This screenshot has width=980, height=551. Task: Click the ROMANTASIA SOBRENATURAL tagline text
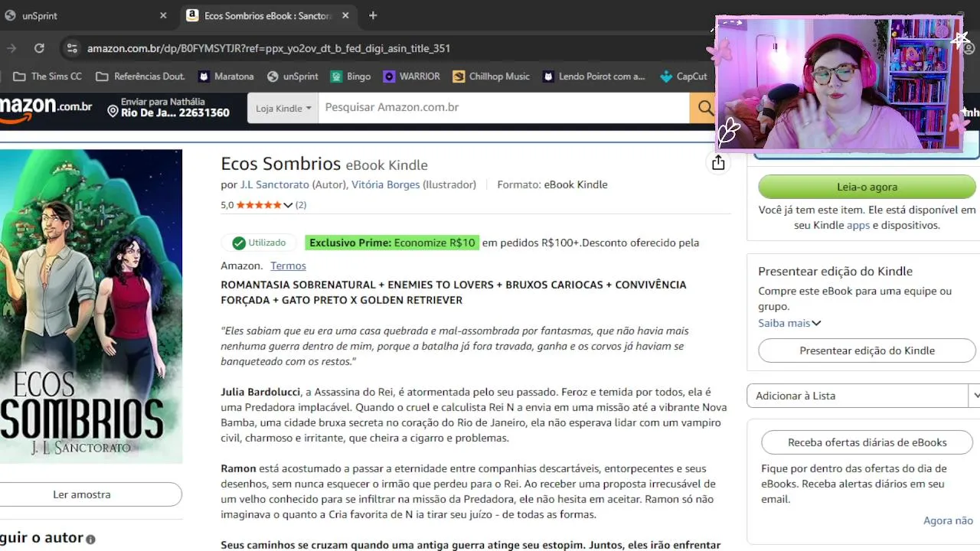coord(453,292)
